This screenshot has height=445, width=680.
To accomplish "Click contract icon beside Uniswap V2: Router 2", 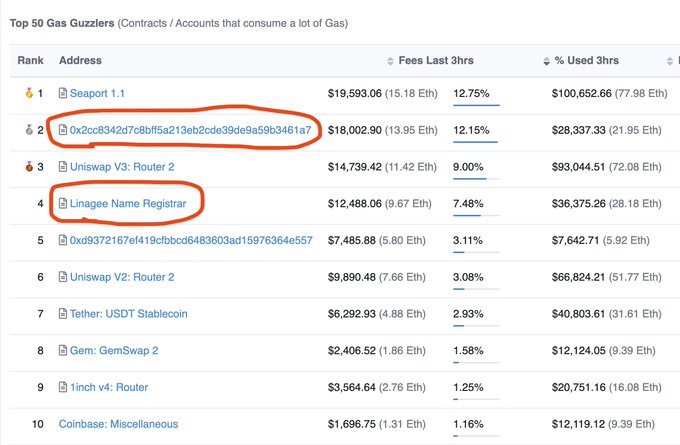I will pos(63,277).
